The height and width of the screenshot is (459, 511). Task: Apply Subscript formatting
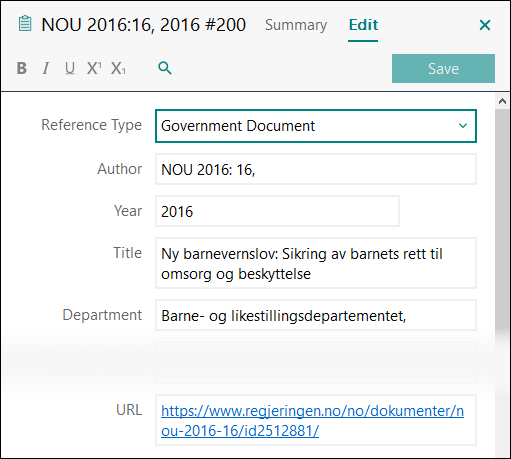click(118, 68)
